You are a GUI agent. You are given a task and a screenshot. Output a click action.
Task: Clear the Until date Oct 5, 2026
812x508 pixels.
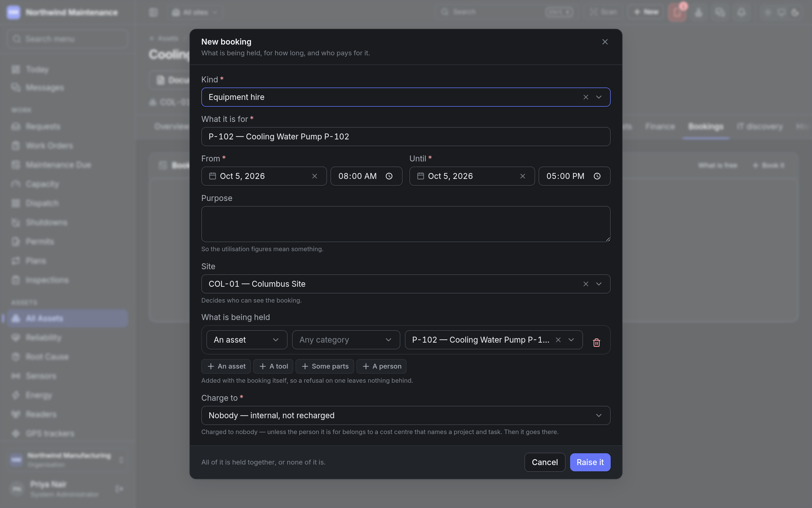pos(522,176)
